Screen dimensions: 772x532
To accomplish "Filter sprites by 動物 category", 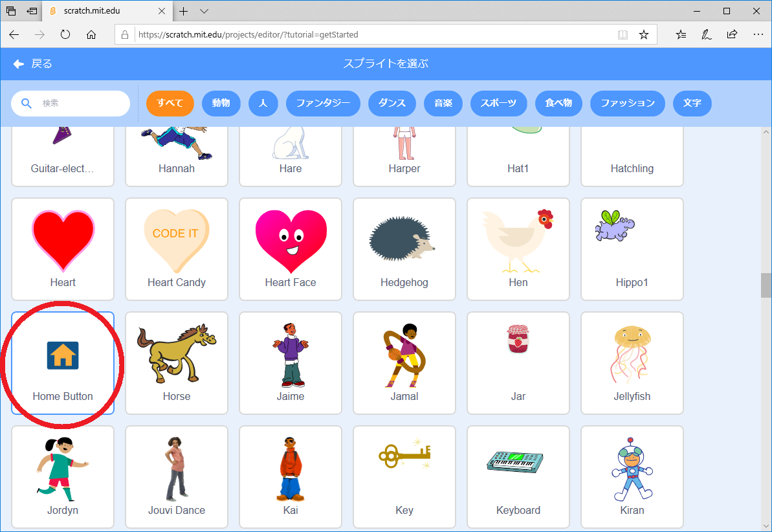I will coord(221,104).
